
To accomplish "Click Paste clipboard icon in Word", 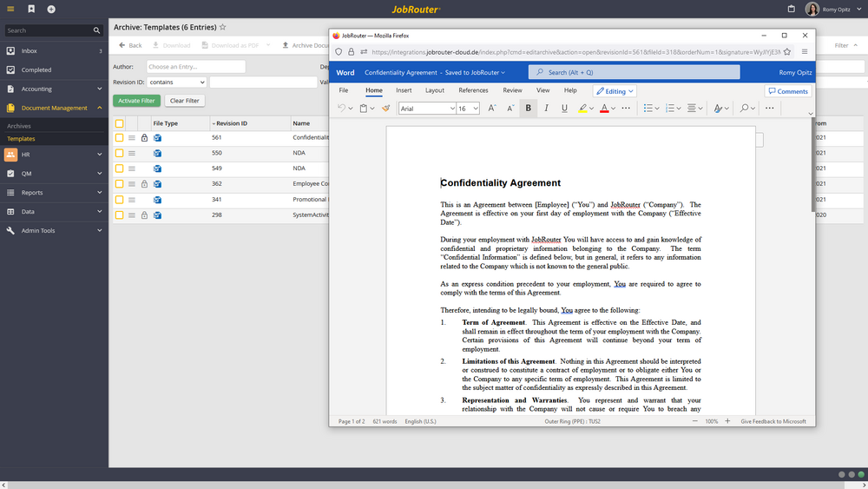I will [364, 108].
